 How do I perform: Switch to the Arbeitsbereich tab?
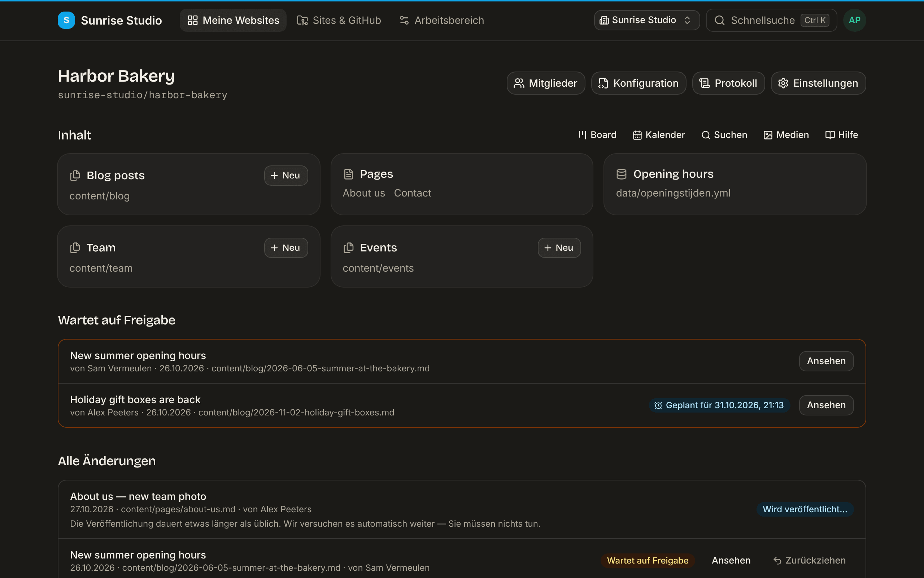click(442, 20)
